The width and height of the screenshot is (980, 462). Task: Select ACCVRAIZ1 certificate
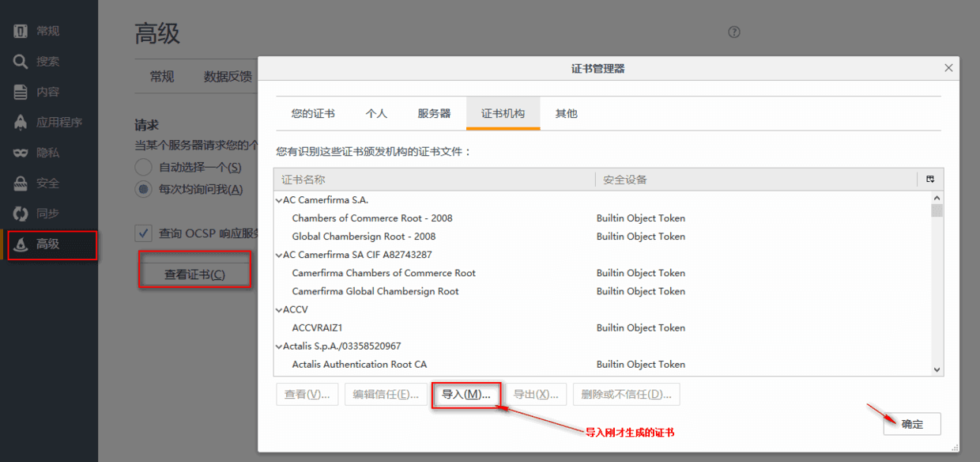click(317, 328)
